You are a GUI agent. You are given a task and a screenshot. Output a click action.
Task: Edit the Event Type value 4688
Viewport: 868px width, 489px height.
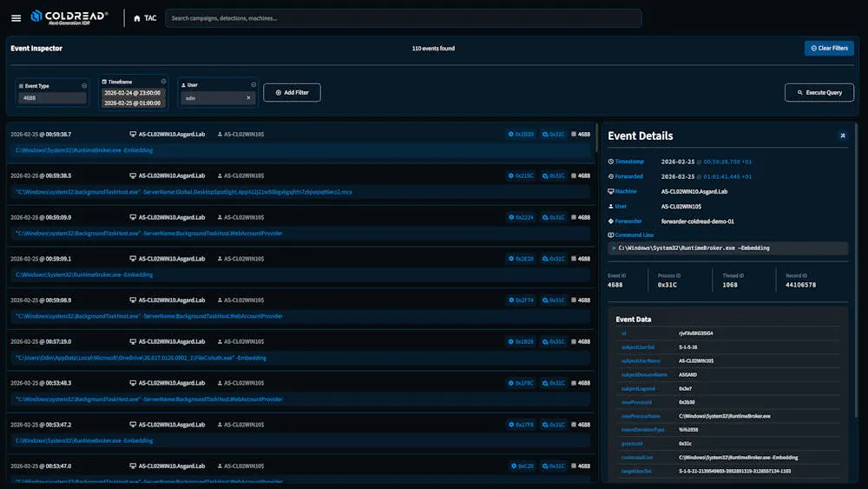[53, 98]
